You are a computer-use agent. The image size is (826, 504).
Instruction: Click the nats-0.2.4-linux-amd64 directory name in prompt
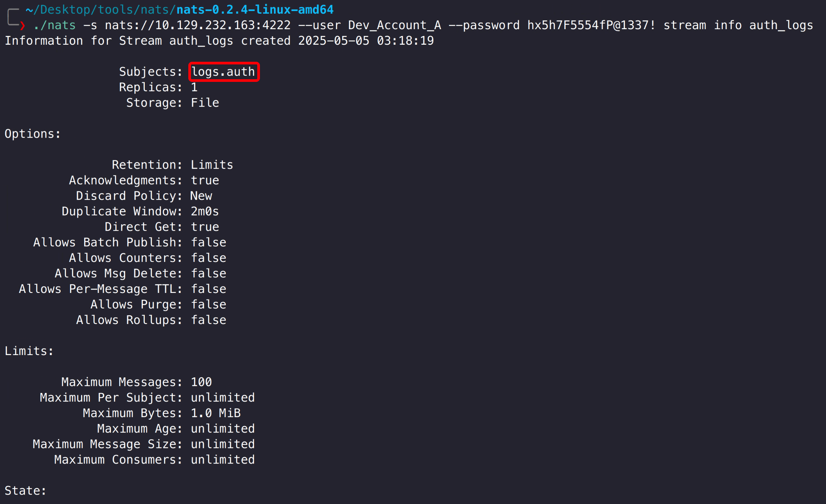[x=255, y=9]
